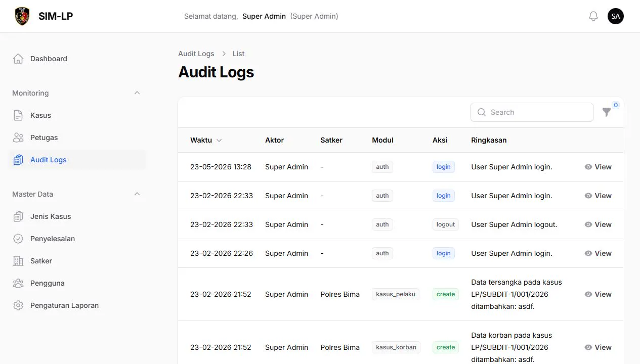Screen dimensions: 640x364
Task: Sort the table by the Waktu column
Action: tap(206, 140)
